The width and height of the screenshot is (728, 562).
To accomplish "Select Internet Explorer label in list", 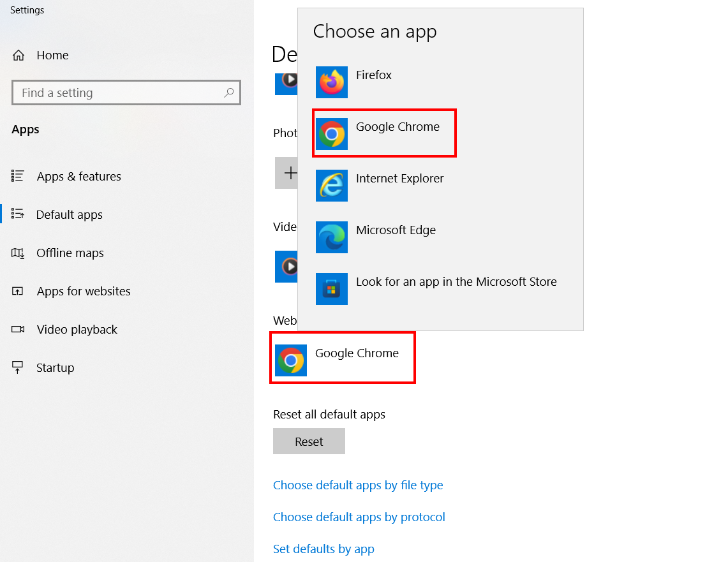I will point(400,178).
